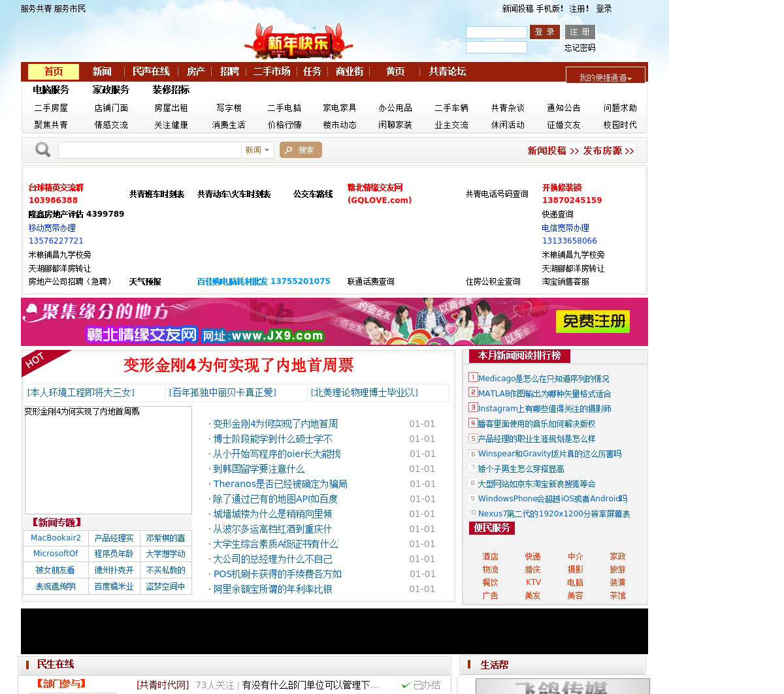Screen dimensions: 784x694
Task: Click the 情感交流 forum link
Action: pos(111,125)
